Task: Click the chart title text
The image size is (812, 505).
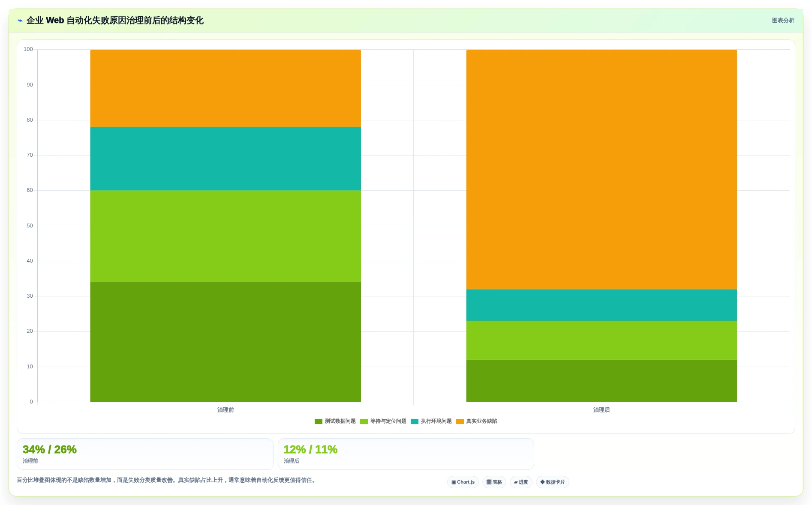Action: coord(115,21)
